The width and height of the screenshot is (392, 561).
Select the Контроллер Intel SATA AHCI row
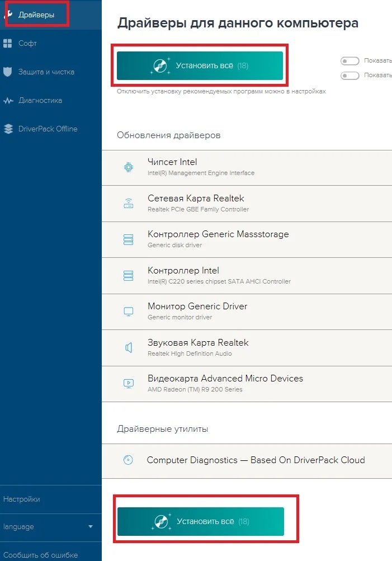247,276
